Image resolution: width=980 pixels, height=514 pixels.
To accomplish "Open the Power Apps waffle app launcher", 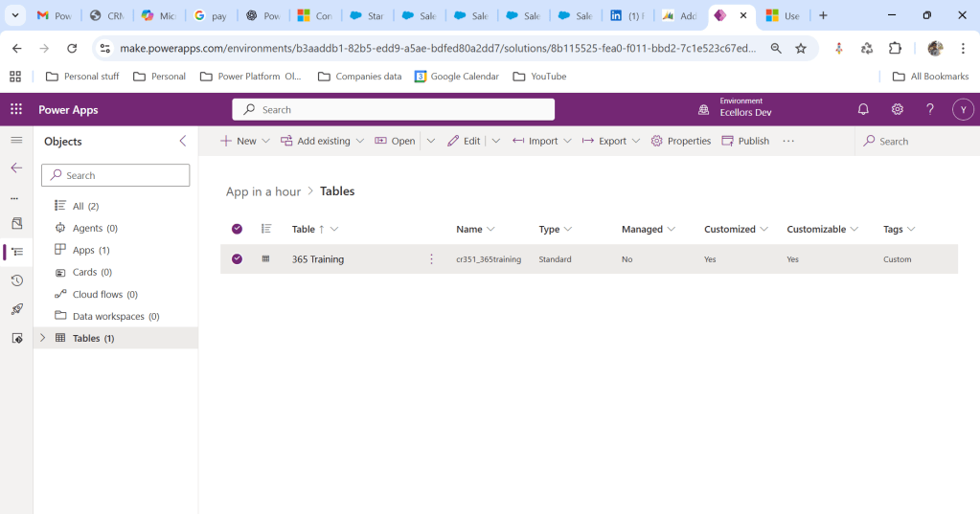I will point(16,110).
